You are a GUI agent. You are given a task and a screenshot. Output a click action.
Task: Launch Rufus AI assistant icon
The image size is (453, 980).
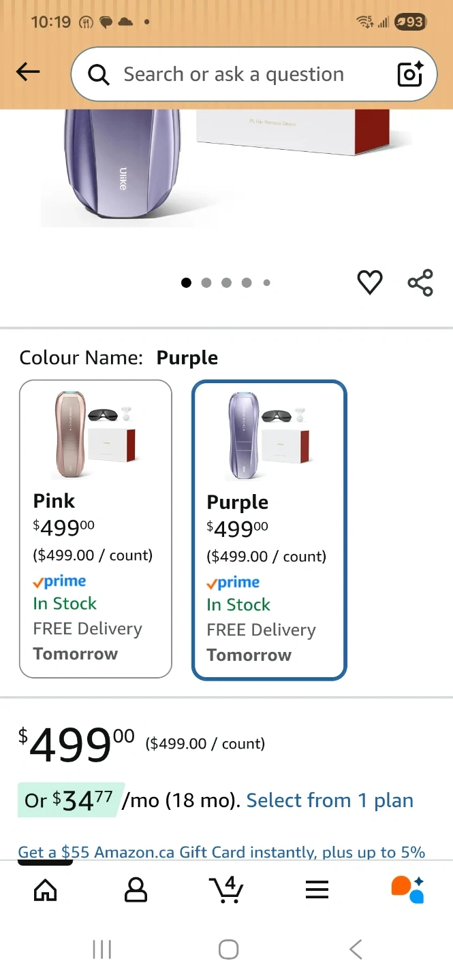pos(407,889)
